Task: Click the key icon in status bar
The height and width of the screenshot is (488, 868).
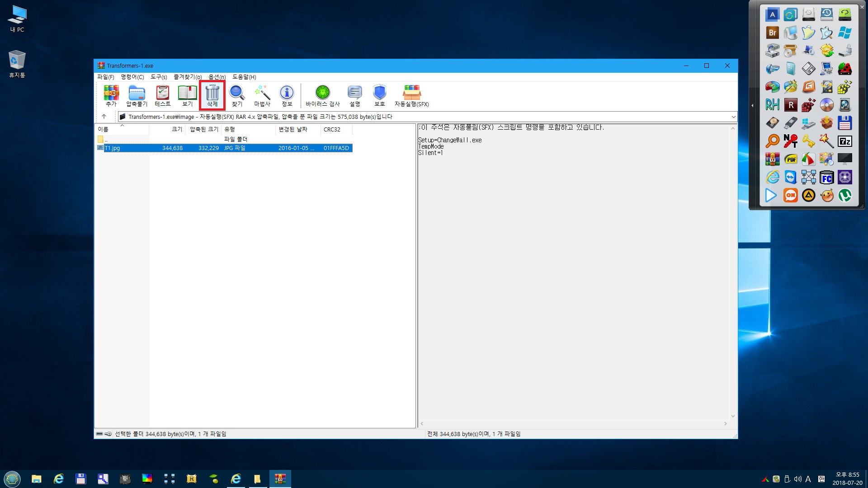Action: (108, 434)
